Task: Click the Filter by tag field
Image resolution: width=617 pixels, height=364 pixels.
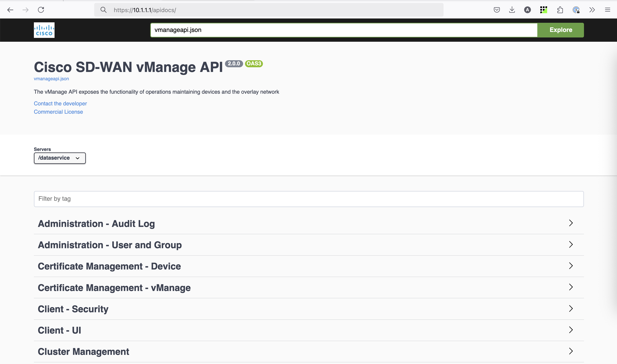Action: click(x=308, y=199)
